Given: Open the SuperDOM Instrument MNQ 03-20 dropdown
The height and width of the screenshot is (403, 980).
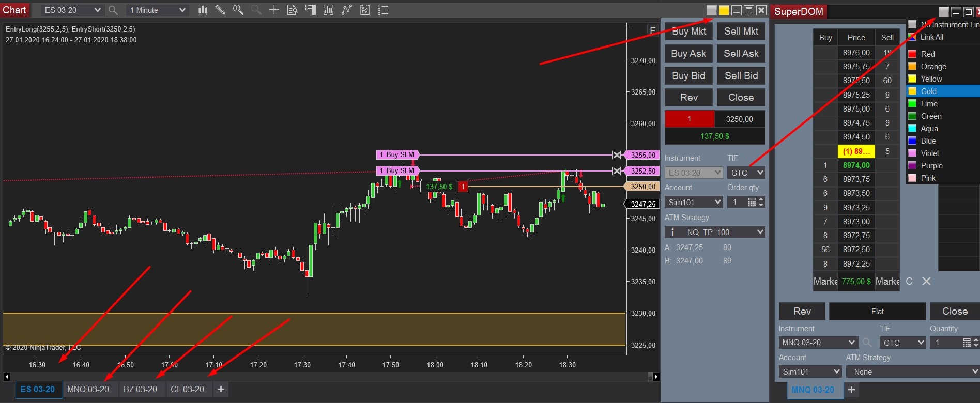Looking at the screenshot, I should [819, 343].
